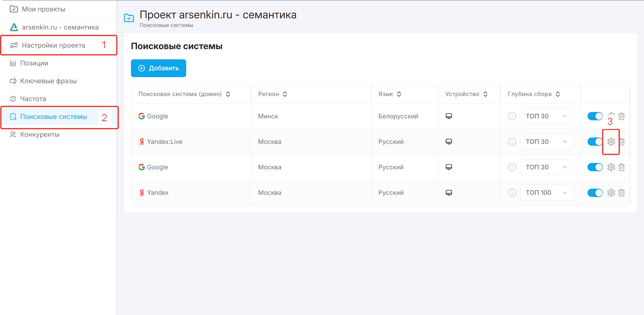Expand TOP 30 dropdown for Google Minsk
Viewport: 644px width, 315px height.
[547, 116]
